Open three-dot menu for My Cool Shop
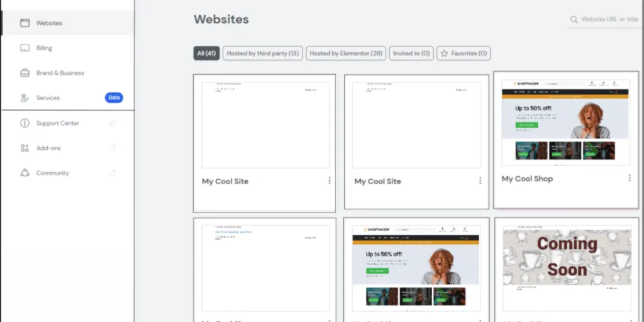 [629, 178]
